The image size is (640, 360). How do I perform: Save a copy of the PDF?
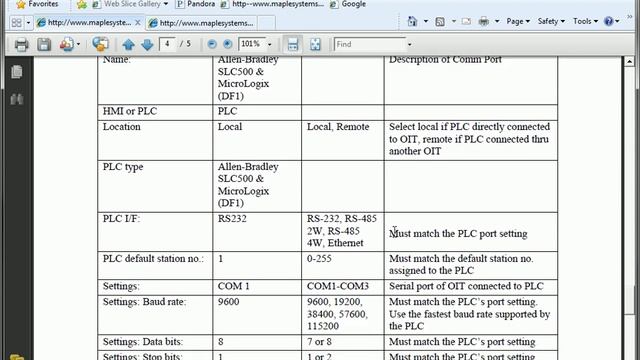pos(44,44)
